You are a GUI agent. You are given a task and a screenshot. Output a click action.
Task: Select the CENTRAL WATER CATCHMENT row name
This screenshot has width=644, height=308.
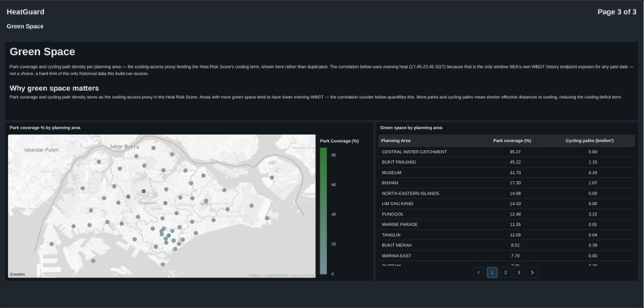tap(414, 152)
